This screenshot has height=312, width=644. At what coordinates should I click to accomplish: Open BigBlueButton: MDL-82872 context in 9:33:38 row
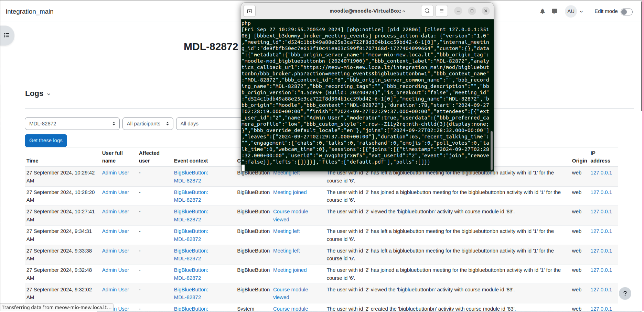(x=191, y=255)
